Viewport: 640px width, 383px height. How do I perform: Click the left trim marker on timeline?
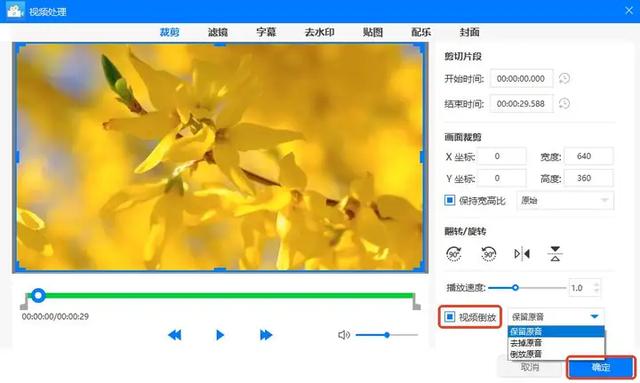pos(24,303)
